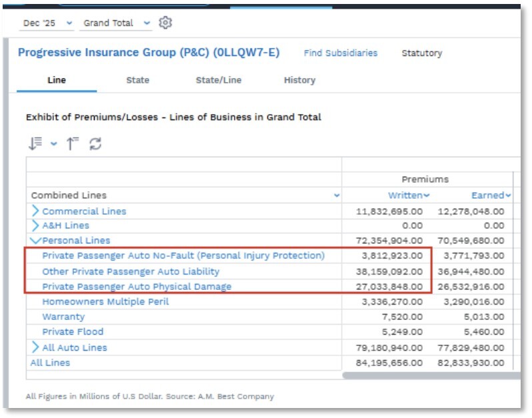
Task: Select earned value 3,771,793.00
Action: point(474,255)
